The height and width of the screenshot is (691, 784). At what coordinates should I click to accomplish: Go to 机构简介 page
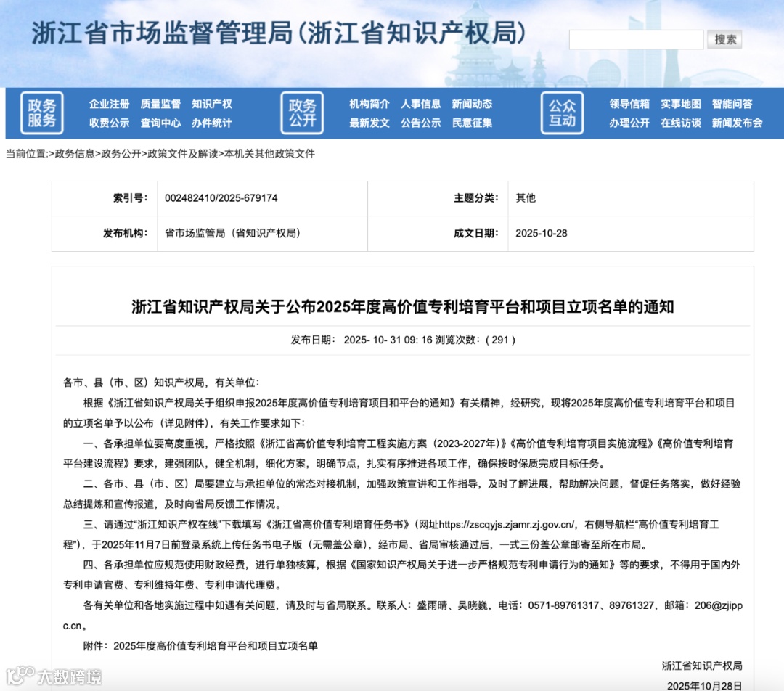pos(369,104)
